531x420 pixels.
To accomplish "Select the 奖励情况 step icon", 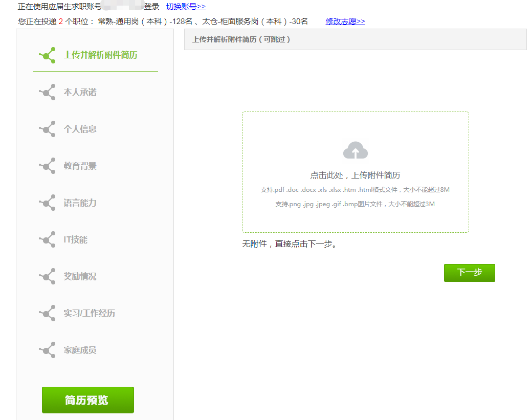I will tap(47, 276).
